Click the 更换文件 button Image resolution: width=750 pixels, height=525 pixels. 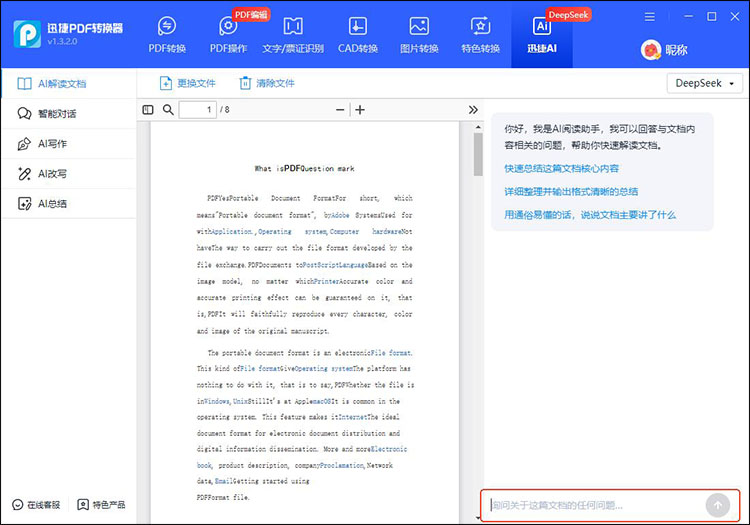coord(188,84)
